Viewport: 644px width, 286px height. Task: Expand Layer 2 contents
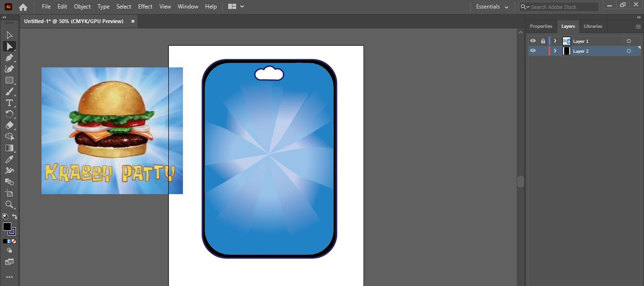coord(555,51)
